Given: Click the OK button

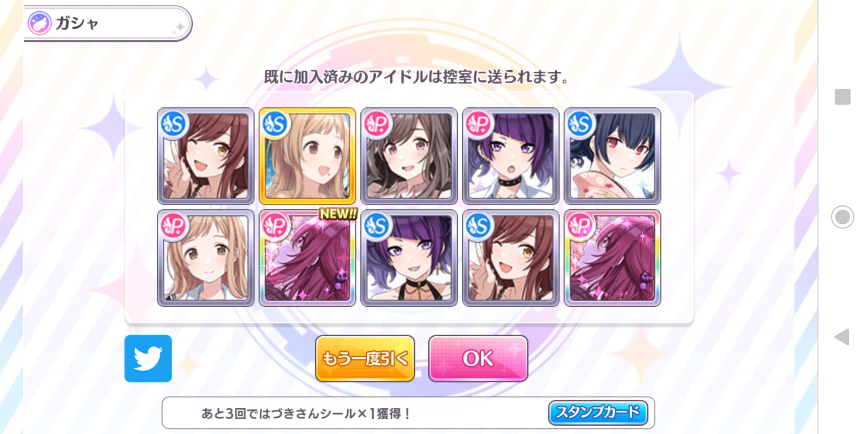Looking at the screenshot, I should coord(478,358).
